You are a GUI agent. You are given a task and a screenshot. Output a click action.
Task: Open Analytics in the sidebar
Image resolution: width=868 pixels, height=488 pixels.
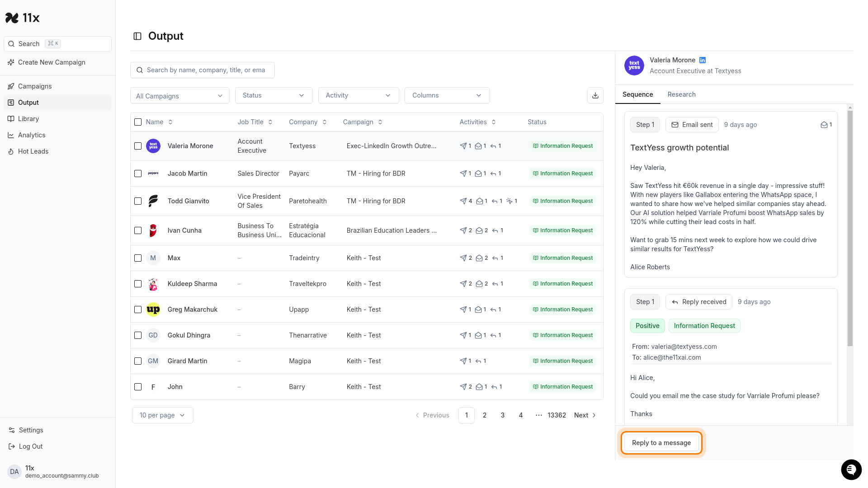(x=57, y=135)
